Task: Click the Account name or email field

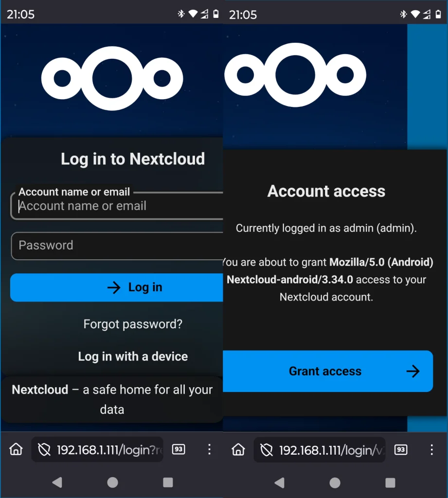Action: pyautogui.click(x=112, y=206)
